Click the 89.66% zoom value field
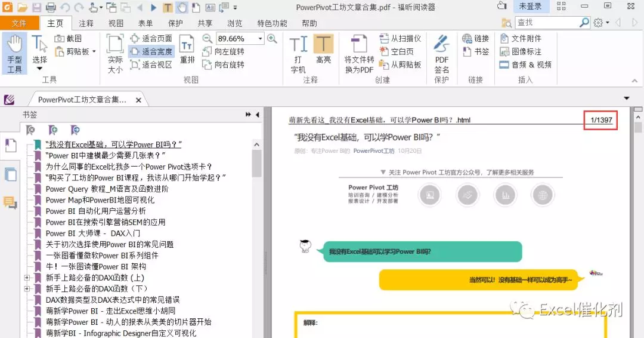Image resolution: width=644 pixels, height=338 pixels. [x=236, y=39]
